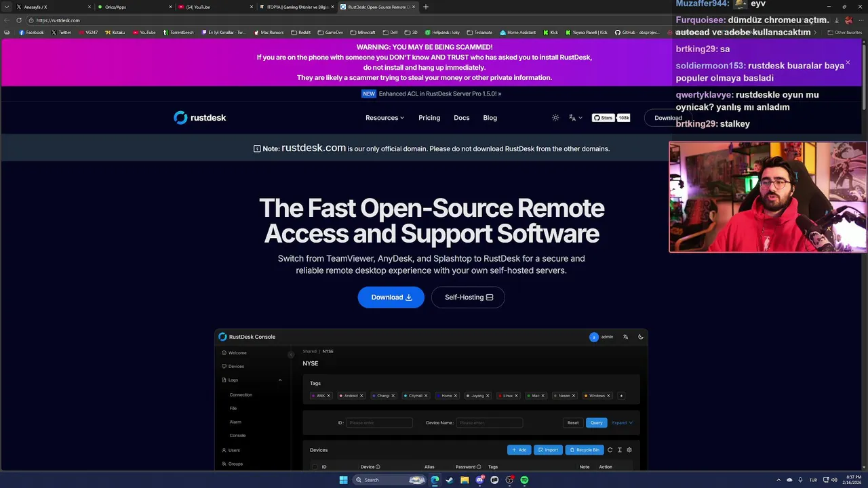Open the Teslamate bookmark
The width and height of the screenshot is (868, 488).
(x=480, y=33)
